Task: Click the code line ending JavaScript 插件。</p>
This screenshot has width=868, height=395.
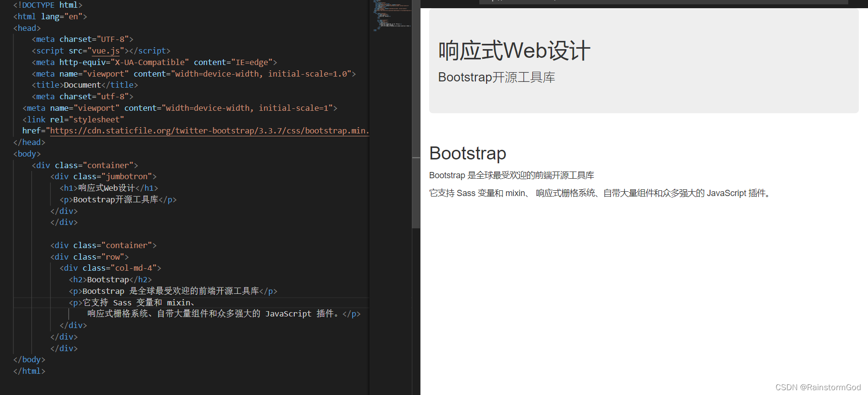Action: pos(224,314)
